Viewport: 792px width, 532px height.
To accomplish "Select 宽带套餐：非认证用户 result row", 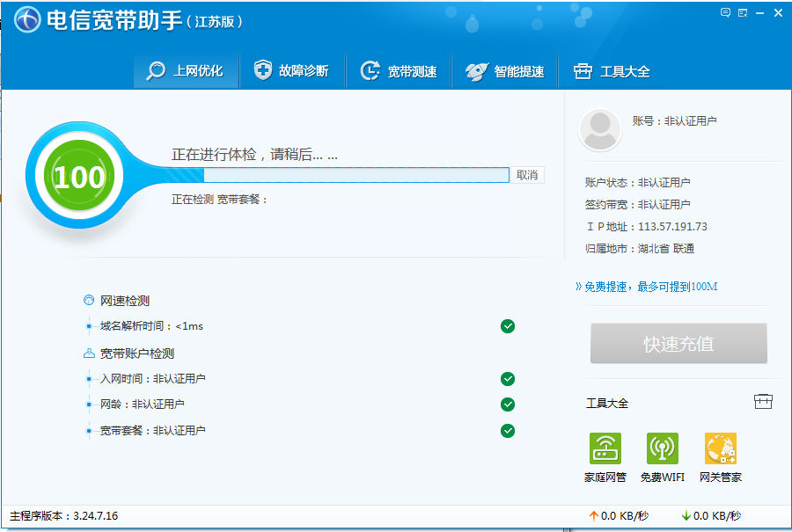I will click(x=301, y=431).
